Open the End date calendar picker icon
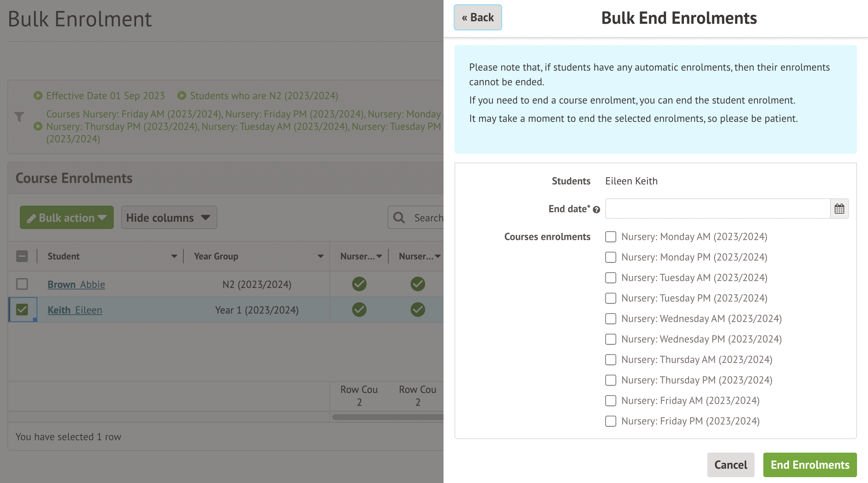This screenshot has width=868, height=483. [839, 209]
